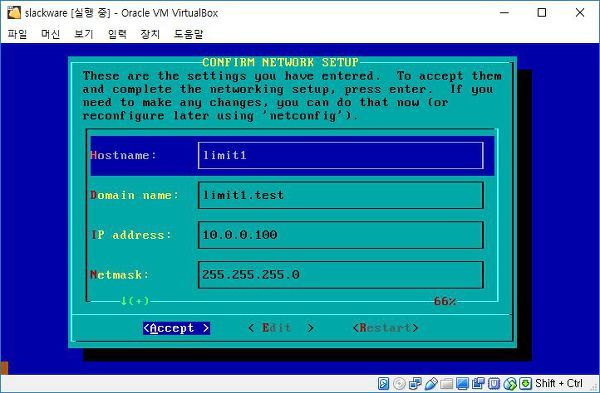Click the down arrow (+) scroll indicator
Screen dimensions: 600x393
[135, 301]
